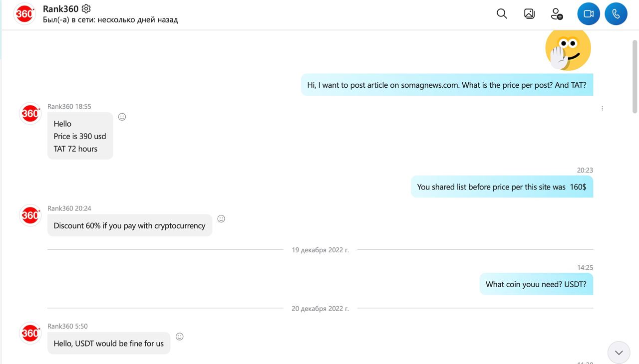Viewport: 639px width, 364px height.
Task: Click Rank360 avatar beside 20:24 message
Action: coord(30,215)
